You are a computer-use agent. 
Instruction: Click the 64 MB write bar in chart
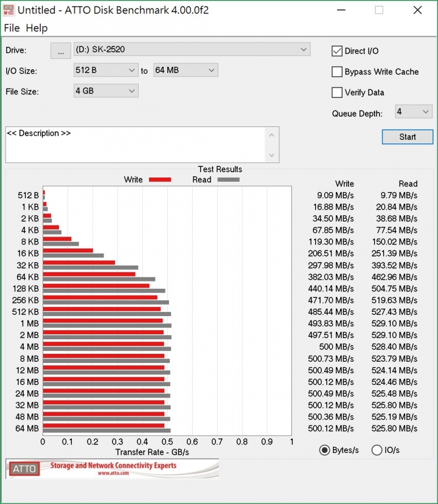point(103,426)
